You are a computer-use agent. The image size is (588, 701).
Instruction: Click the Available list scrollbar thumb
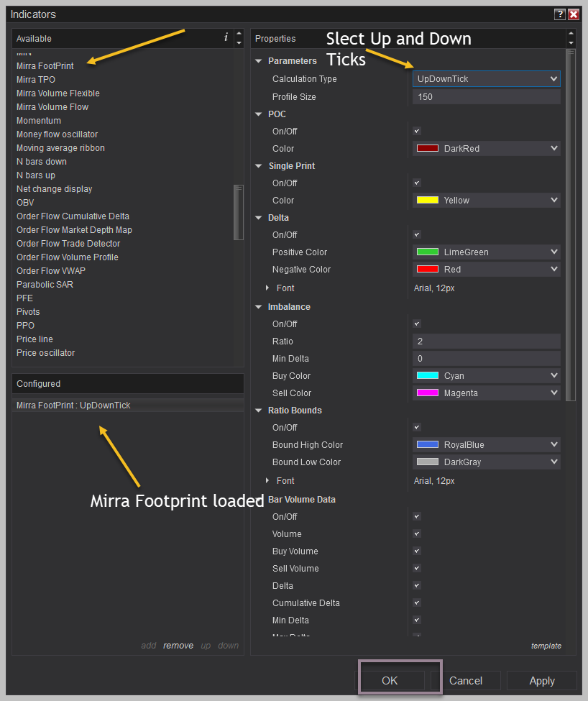(239, 212)
